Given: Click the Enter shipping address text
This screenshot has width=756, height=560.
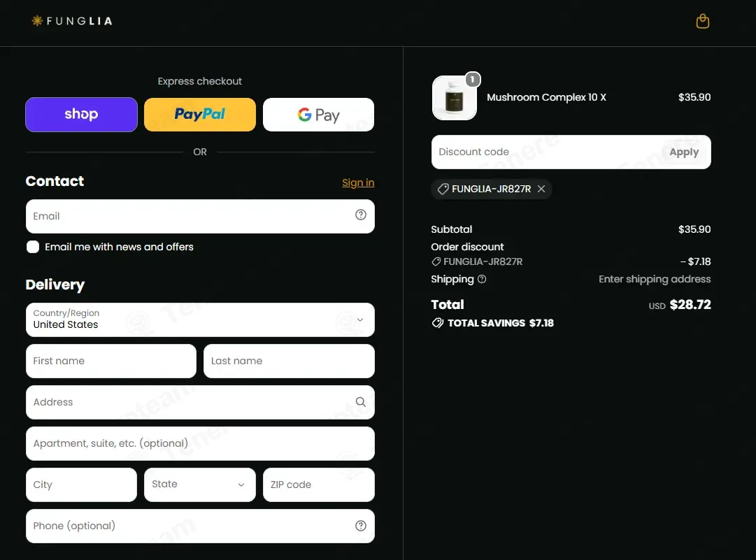Looking at the screenshot, I should pos(655,279).
